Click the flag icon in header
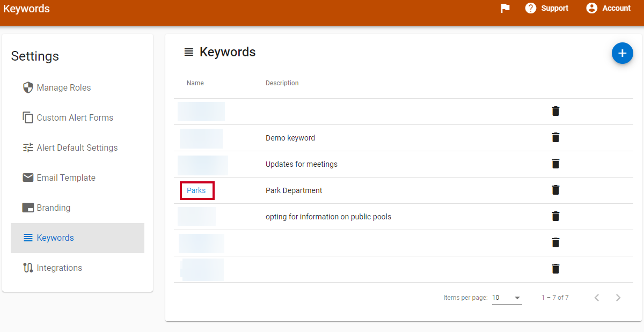The width and height of the screenshot is (644, 332). point(505,8)
